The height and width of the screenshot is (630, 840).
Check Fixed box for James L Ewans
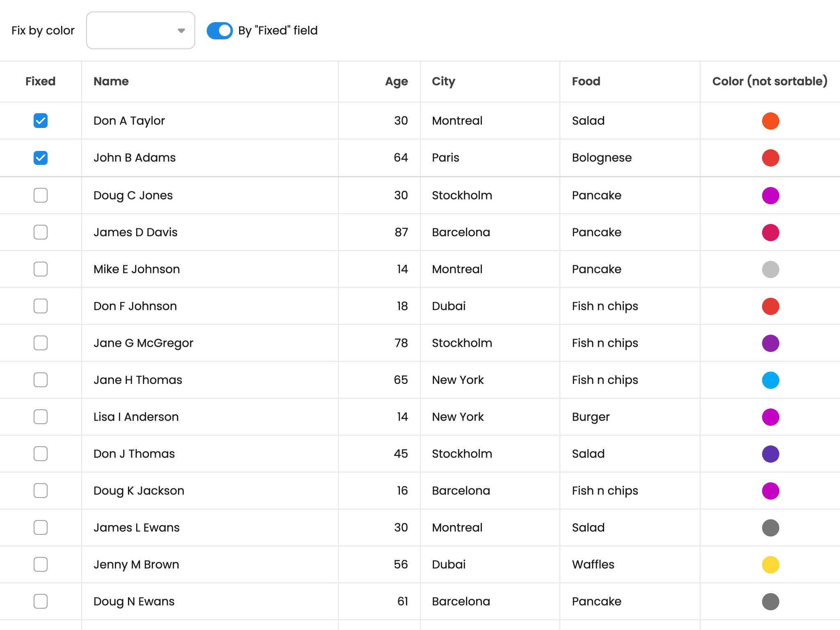tap(41, 527)
